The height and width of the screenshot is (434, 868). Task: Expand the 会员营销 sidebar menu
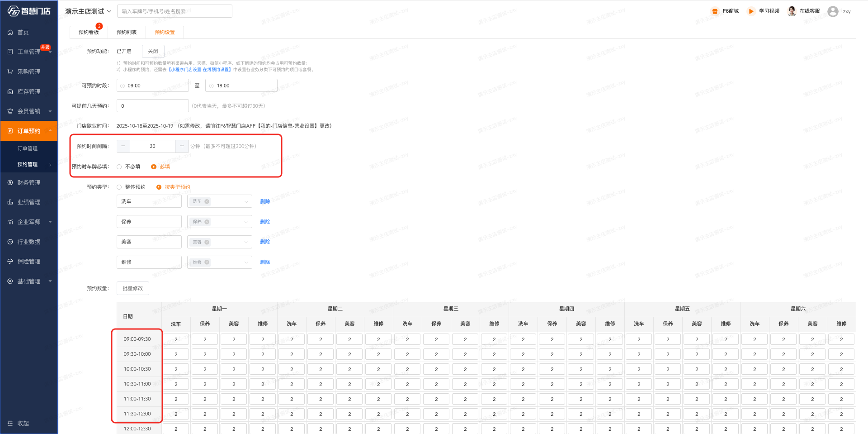[50, 111]
